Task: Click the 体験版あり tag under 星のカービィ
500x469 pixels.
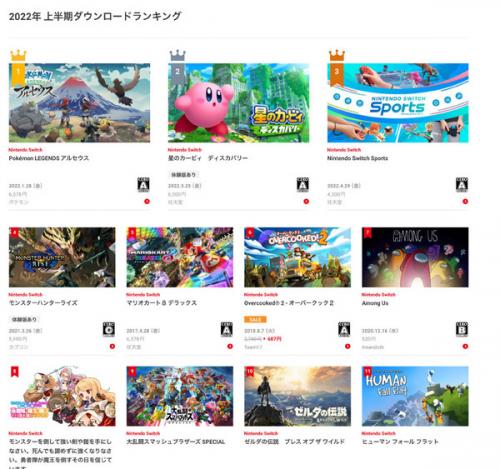Action: pyautogui.click(x=183, y=175)
